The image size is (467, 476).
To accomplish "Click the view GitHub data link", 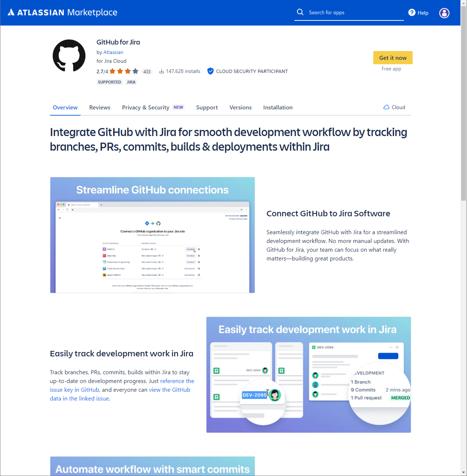I will tap(169, 390).
